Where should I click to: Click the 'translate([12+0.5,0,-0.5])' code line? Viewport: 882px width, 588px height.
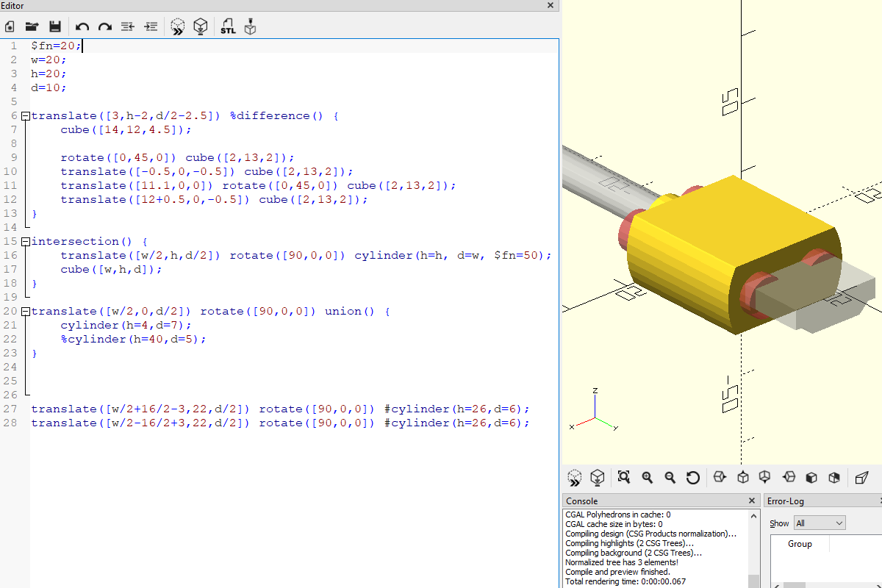click(x=214, y=200)
